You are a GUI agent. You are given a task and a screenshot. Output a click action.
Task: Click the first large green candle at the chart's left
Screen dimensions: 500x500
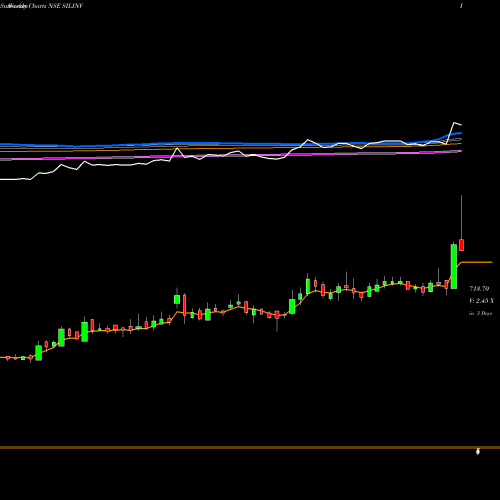point(39,353)
